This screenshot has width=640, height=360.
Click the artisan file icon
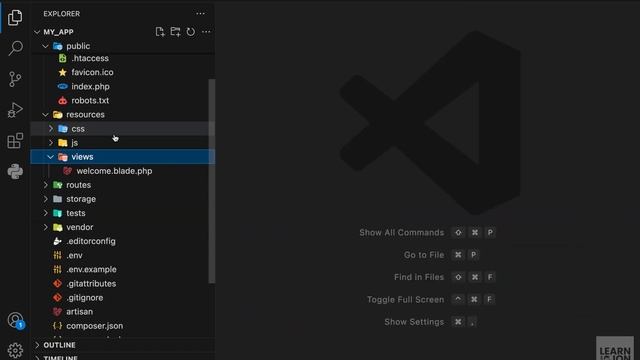(58, 312)
